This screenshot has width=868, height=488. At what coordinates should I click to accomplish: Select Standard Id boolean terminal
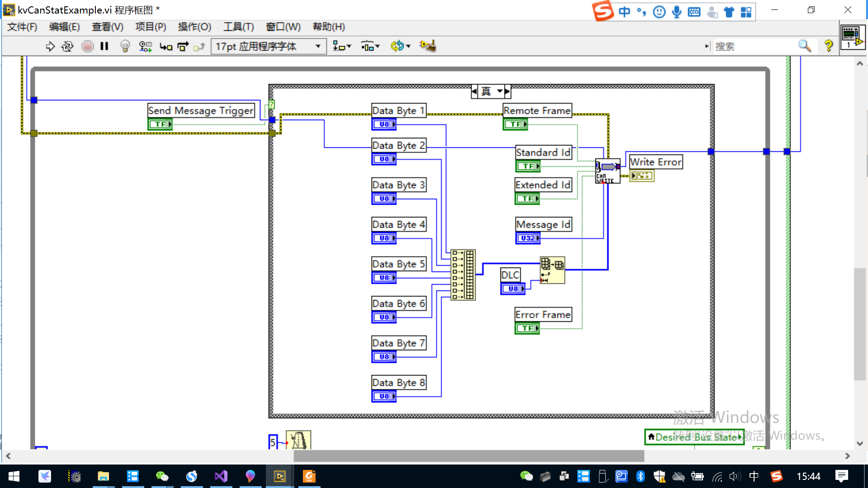tap(528, 166)
